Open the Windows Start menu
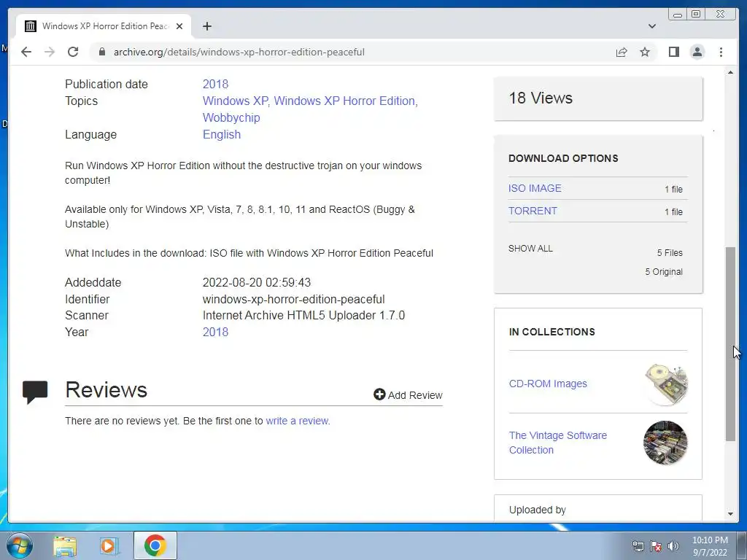The image size is (747, 560). 20,545
